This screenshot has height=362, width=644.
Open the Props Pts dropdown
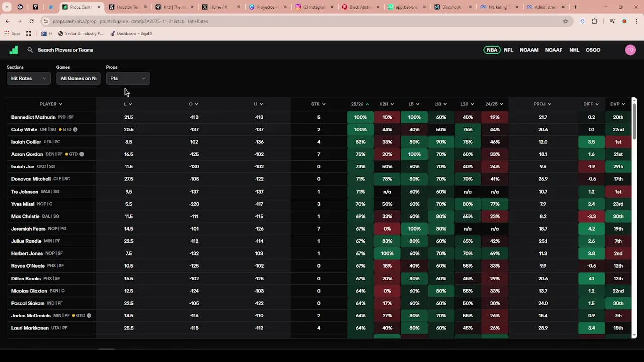click(x=128, y=78)
